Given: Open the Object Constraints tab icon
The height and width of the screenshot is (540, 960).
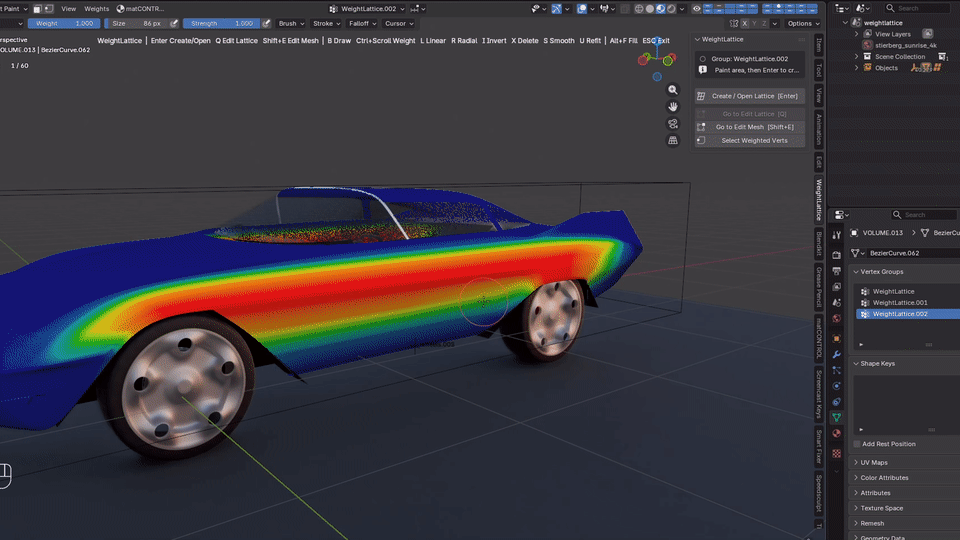Looking at the screenshot, I should point(836,402).
